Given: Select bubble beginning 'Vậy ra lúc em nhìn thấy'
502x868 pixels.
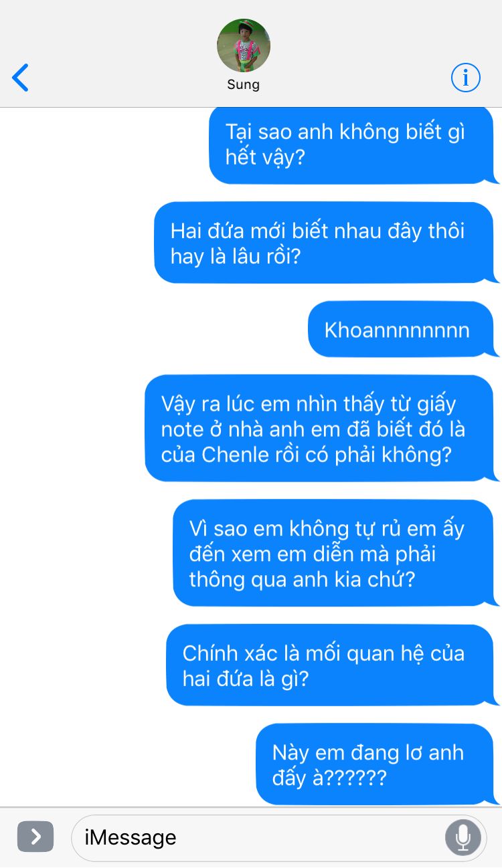Looking at the screenshot, I should click(x=320, y=429).
